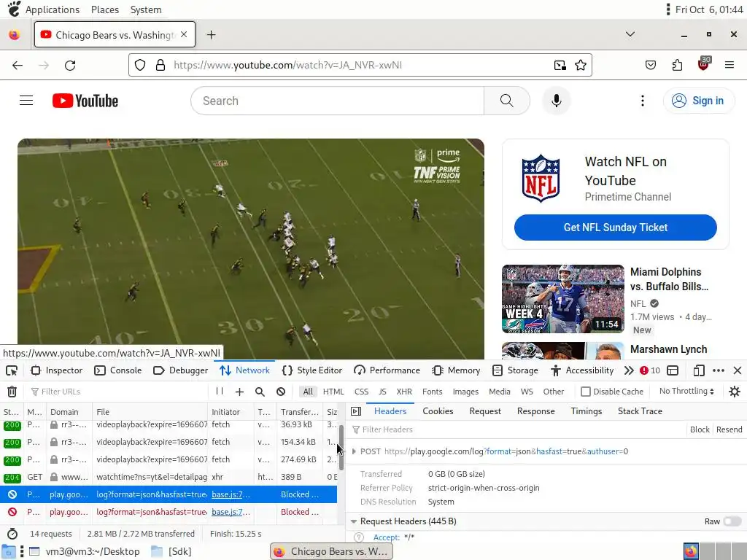This screenshot has height=560, width=747.
Task: Toggle the Images request filter
Action: pyautogui.click(x=465, y=392)
